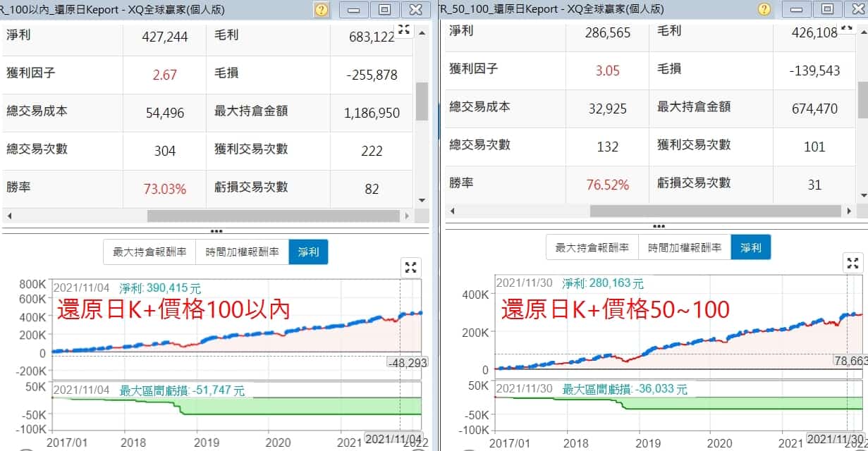
Task: Click the help icon in the right window title bar
Action: click(764, 9)
